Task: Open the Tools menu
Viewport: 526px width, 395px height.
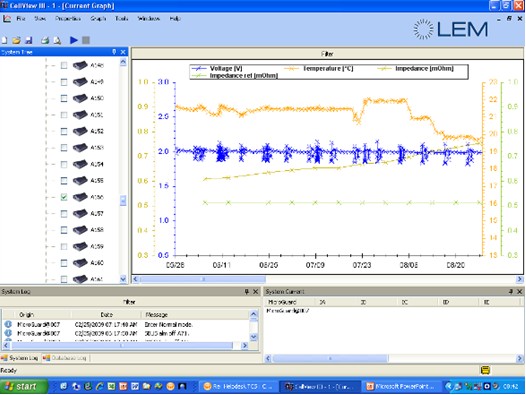Action: [122, 18]
